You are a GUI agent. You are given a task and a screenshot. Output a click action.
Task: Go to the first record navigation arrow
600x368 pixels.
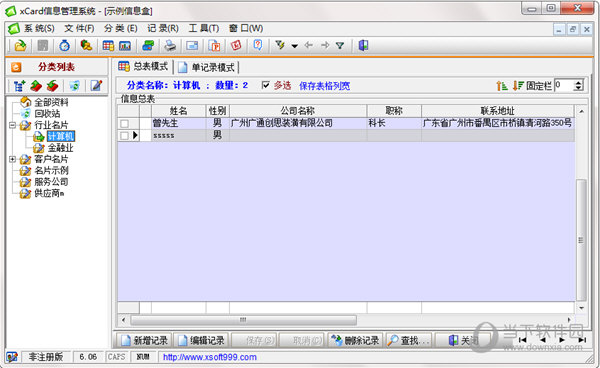(x=522, y=340)
